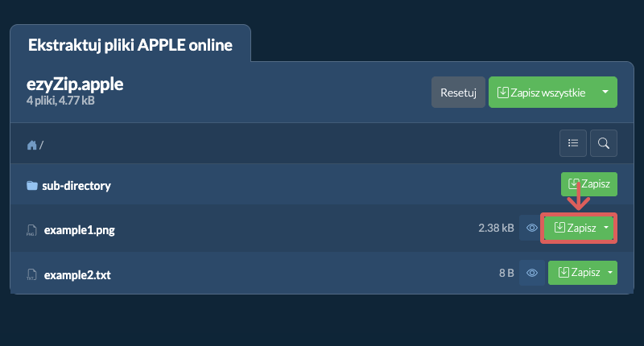Click the example2.txt file icon
Screen dimensions: 644x346
click(x=31, y=274)
